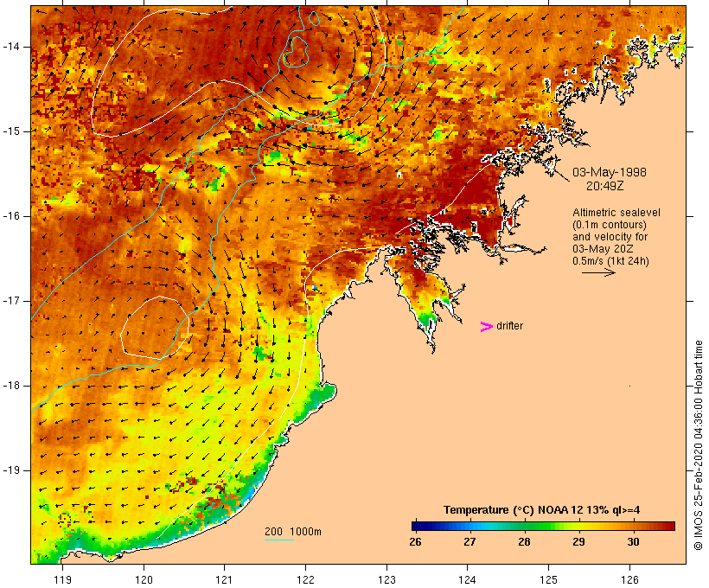Click the longitude axis label 121
Viewport: 709px width, 588px height.
click(224, 579)
